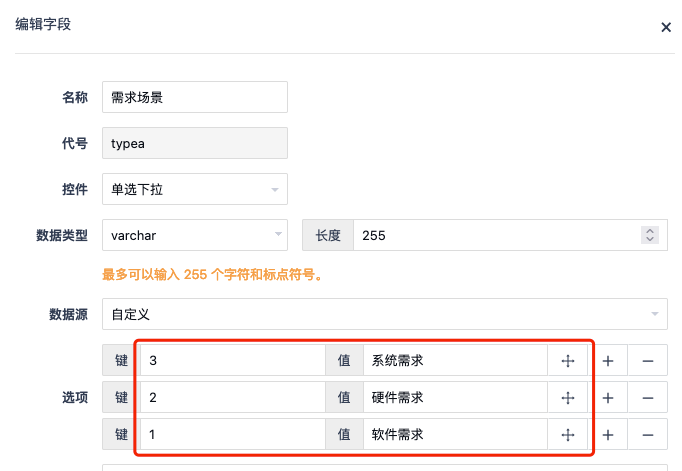The width and height of the screenshot is (682, 471).
Task: Remove the 软件需求 option with minus
Action: click(648, 434)
